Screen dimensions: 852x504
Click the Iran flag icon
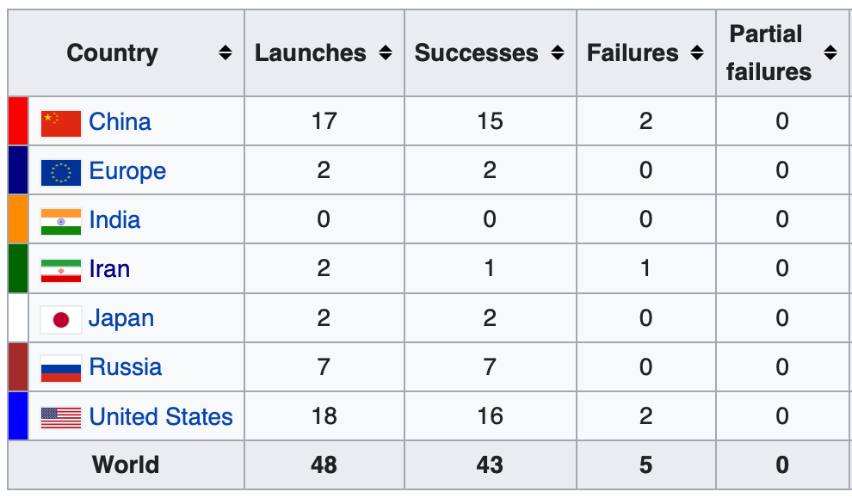[61, 270]
